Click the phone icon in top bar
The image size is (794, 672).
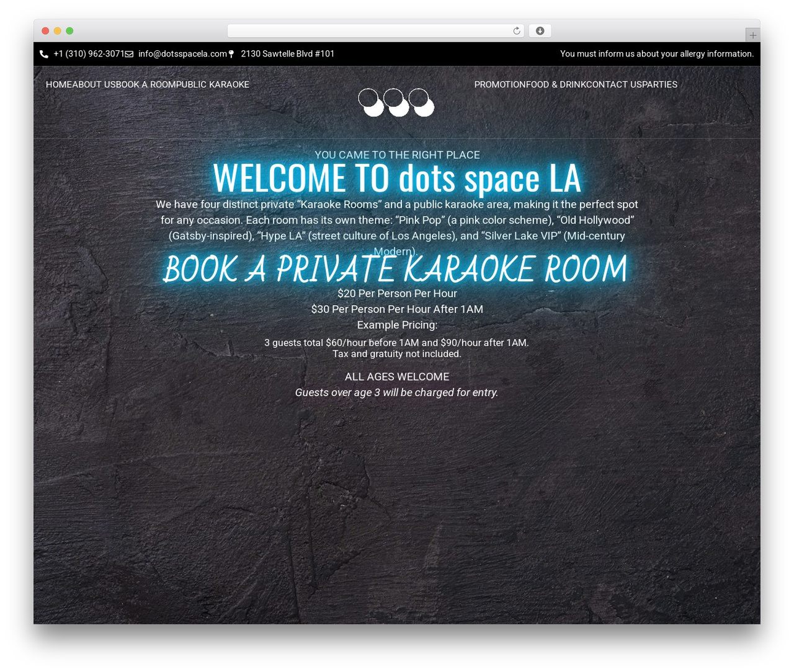click(44, 54)
